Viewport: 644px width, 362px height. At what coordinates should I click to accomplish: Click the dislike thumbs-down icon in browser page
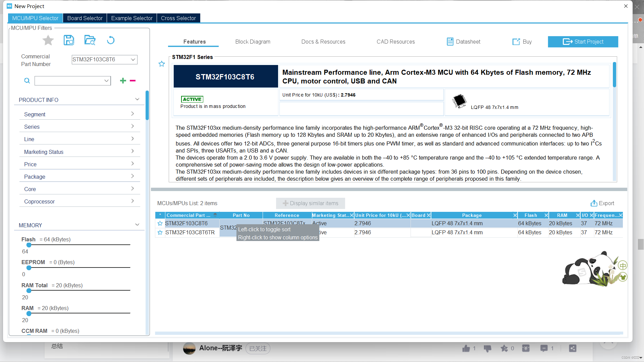tap(488, 349)
